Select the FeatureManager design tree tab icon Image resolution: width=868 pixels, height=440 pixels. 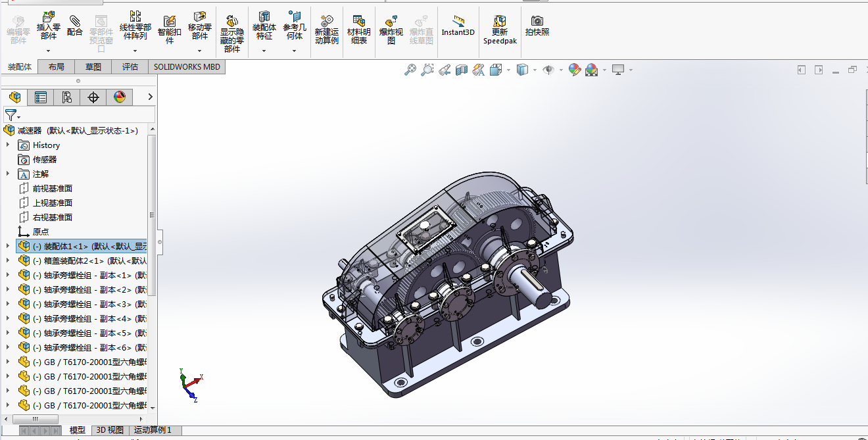tap(14, 97)
